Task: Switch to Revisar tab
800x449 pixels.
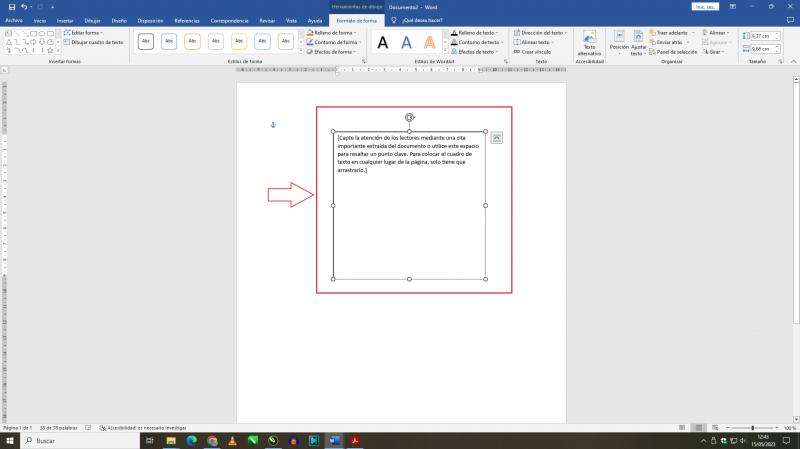Action: 267,21
